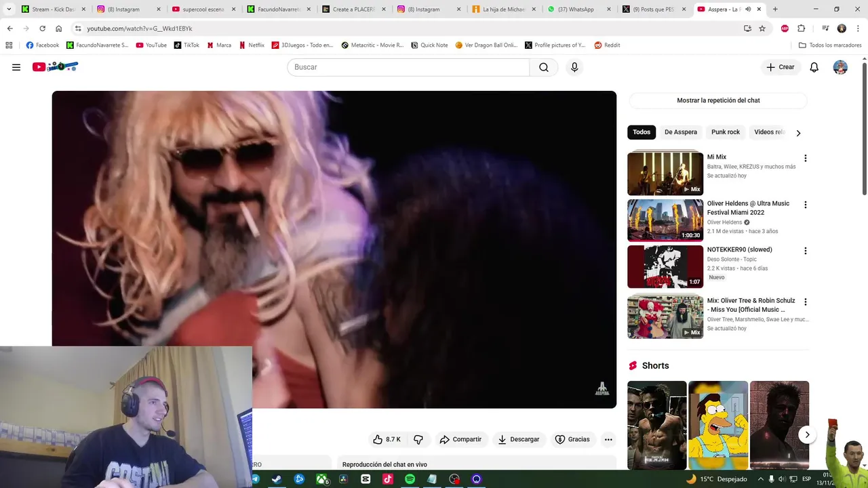Click the Descargar download button
Image resolution: width=868 pixels, height=488 pixels.
pyautogui.click(x=519, y=439)
